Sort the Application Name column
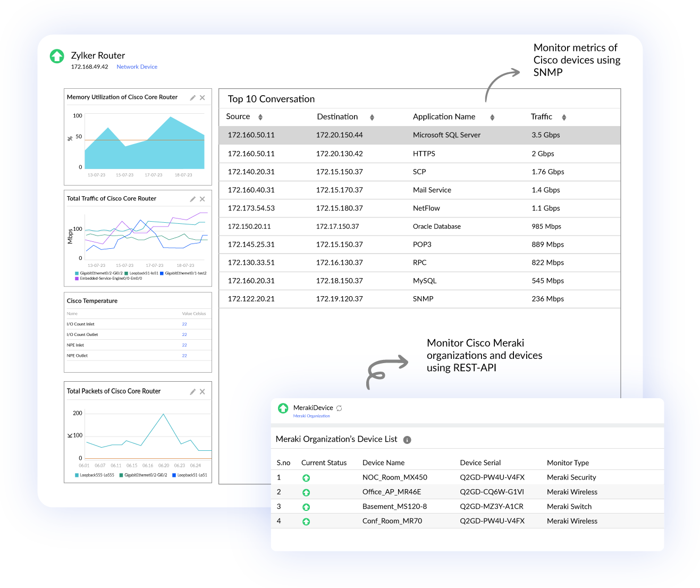This screenshot has height=588, width=700. 492,116
